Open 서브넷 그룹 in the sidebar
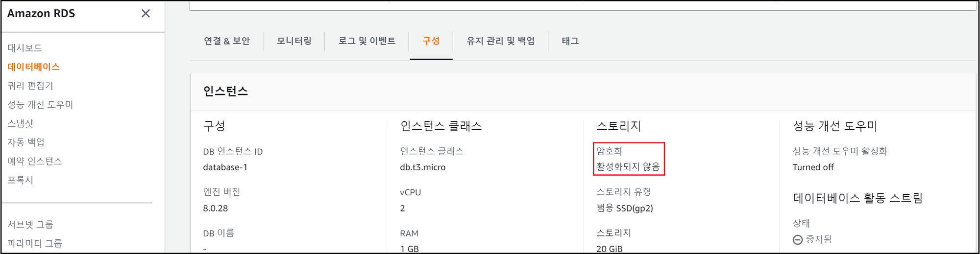The width and height of the screenshot is (980, 254). point(30,224)
